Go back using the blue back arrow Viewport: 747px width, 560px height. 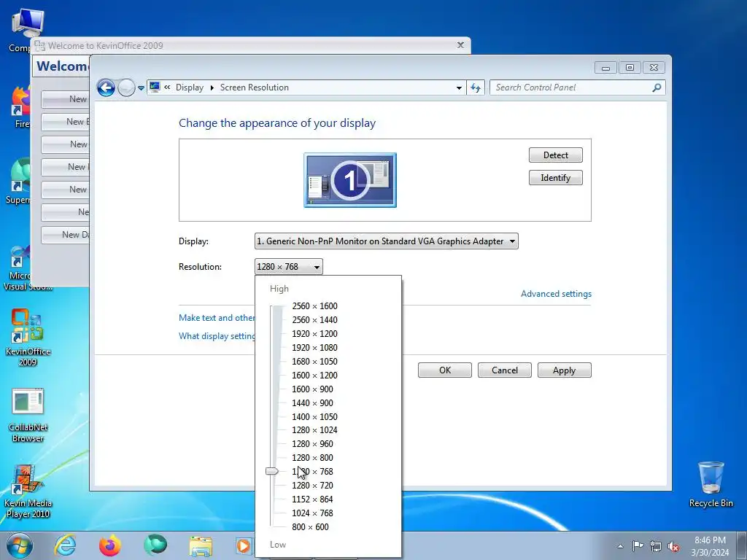click(106, 87)
